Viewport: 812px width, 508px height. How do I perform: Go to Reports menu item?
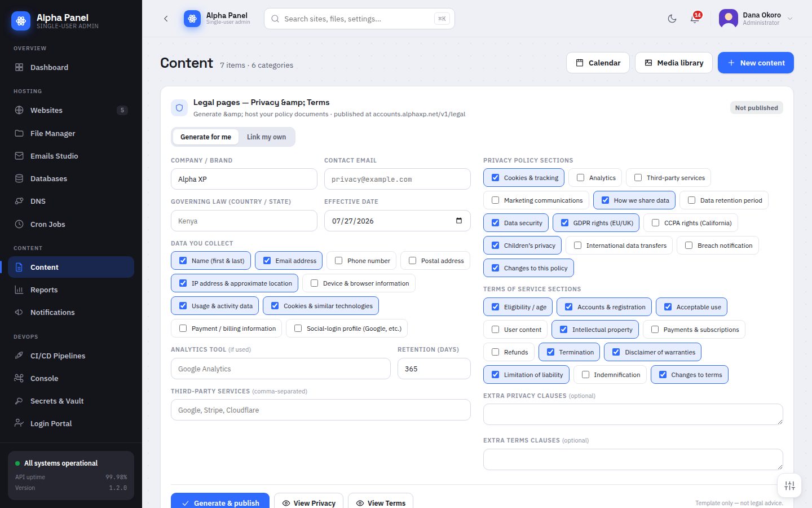point(71,290)
